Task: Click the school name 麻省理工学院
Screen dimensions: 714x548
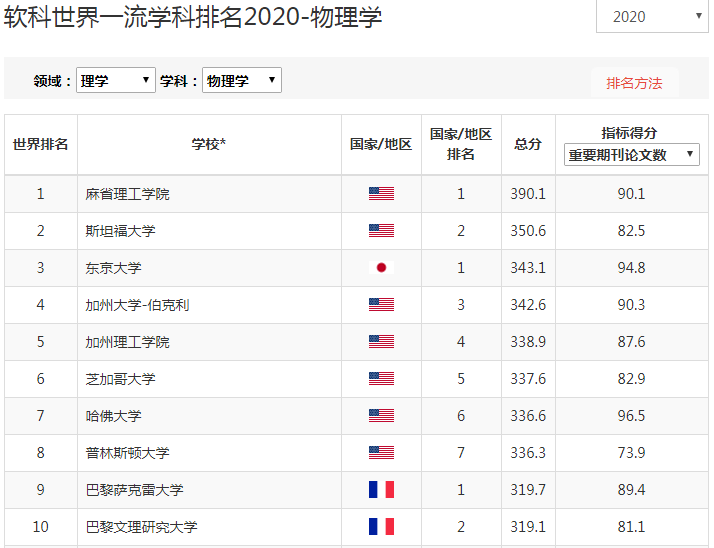Action: pos(128,194)
